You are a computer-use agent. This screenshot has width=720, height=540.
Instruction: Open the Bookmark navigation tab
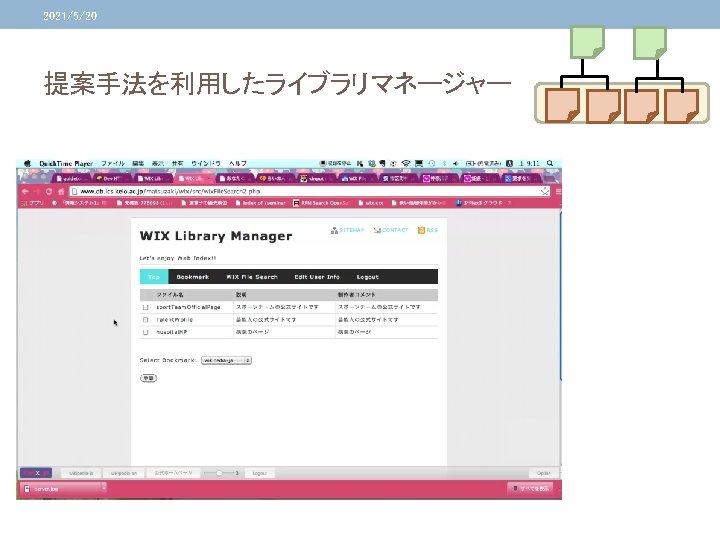point(192,277)
